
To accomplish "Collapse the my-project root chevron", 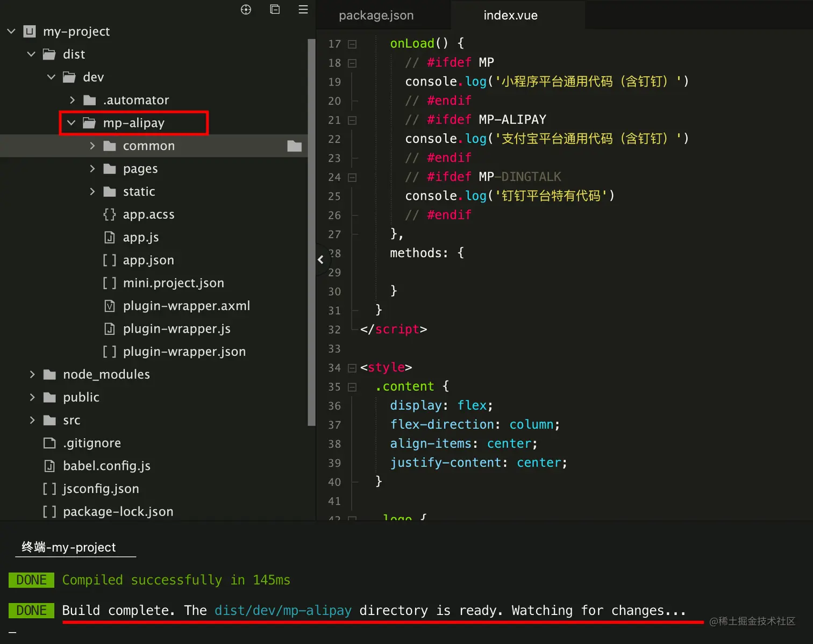I will pos(11,31).
